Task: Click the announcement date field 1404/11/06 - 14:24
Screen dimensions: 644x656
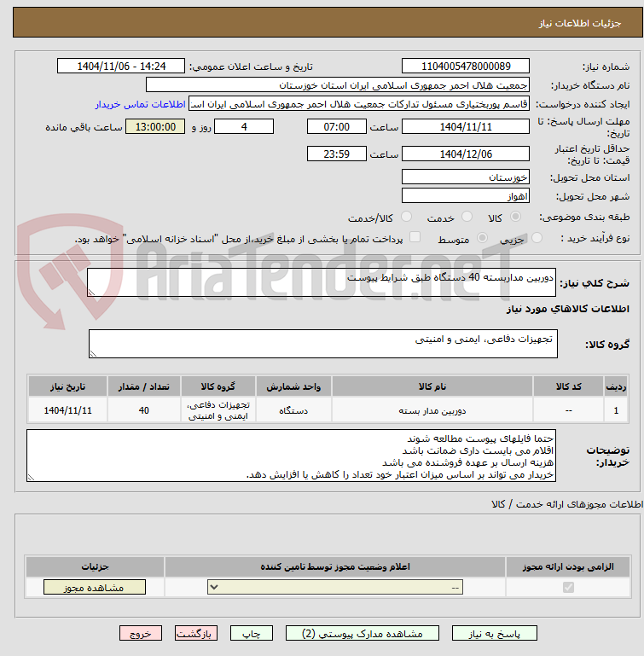Action: [121, 66]
